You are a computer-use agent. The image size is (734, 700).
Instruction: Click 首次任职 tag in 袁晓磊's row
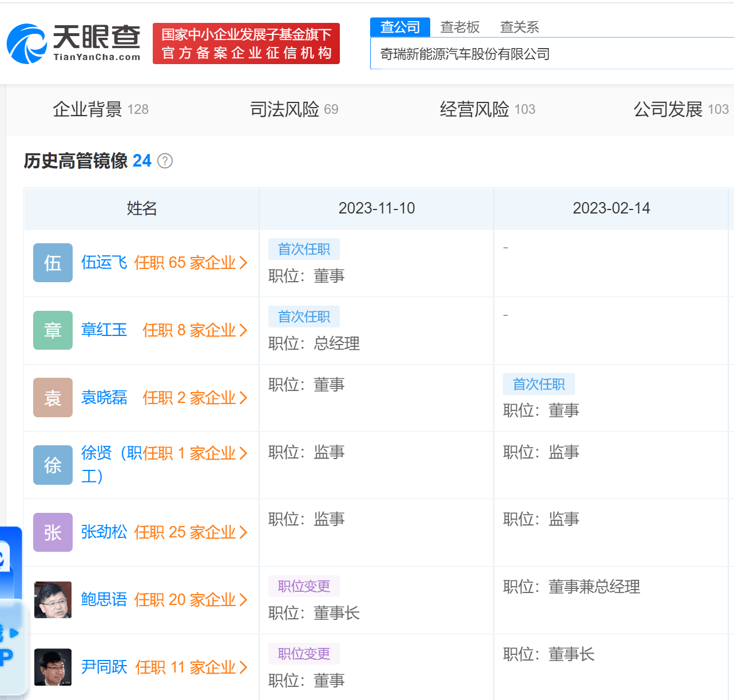(538, 384)
